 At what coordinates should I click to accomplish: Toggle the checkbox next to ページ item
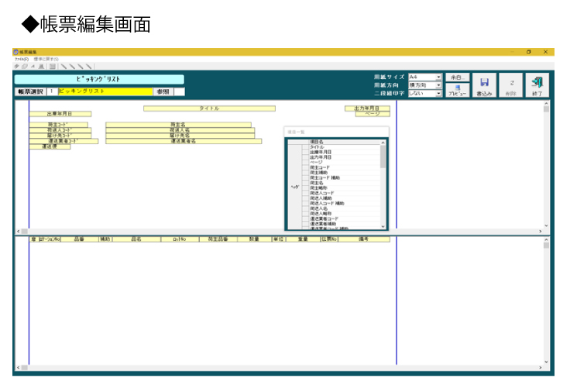[305, 162]
